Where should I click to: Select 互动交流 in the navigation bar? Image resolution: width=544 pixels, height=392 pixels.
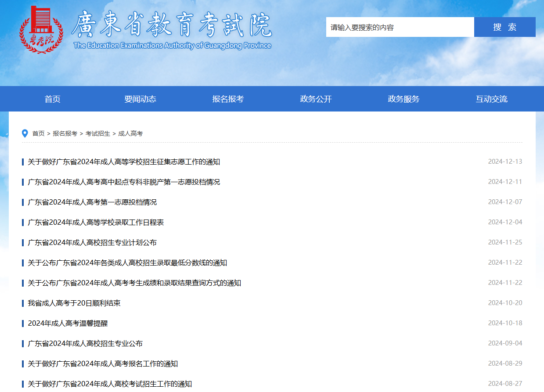[x=491, y=99]
